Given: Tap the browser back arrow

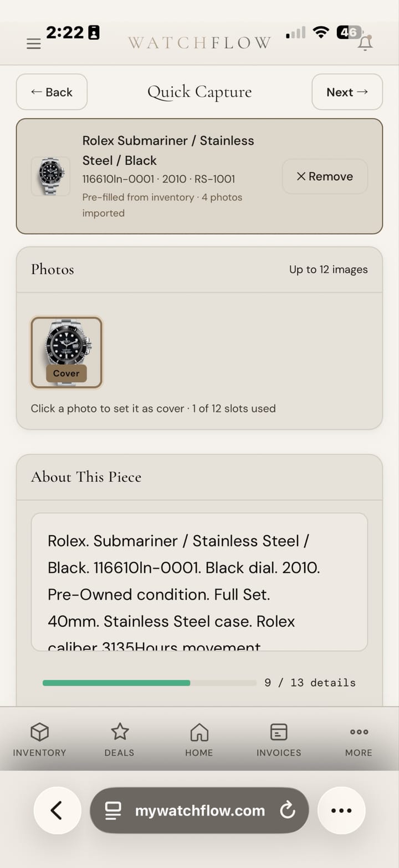Looking at the screenshot, I should (57, 810).
